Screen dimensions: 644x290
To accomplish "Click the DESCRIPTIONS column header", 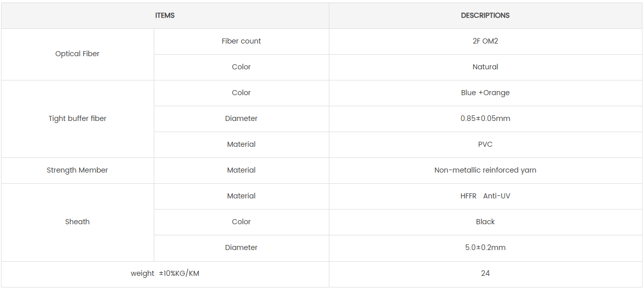I will point(485,16).
